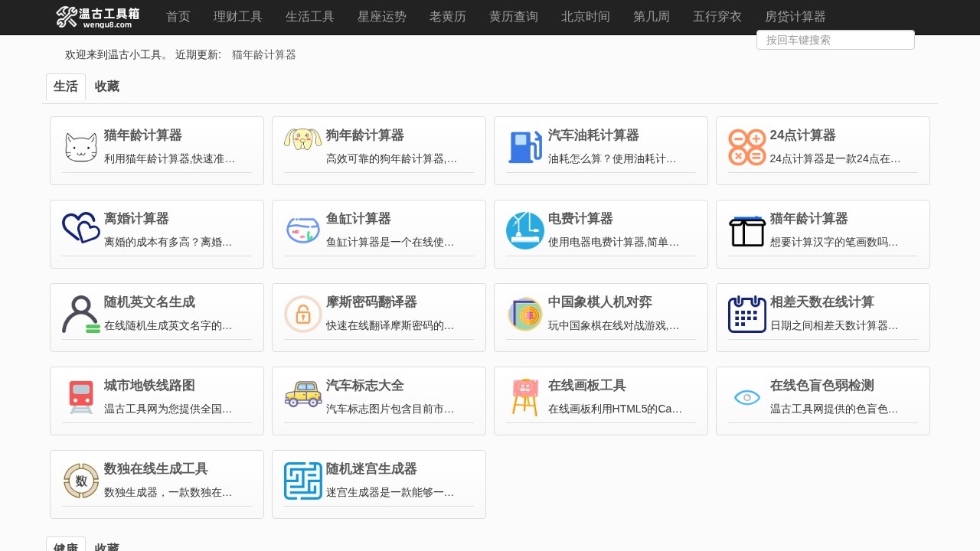Click the 电费计算器 title link

[580, 219]
